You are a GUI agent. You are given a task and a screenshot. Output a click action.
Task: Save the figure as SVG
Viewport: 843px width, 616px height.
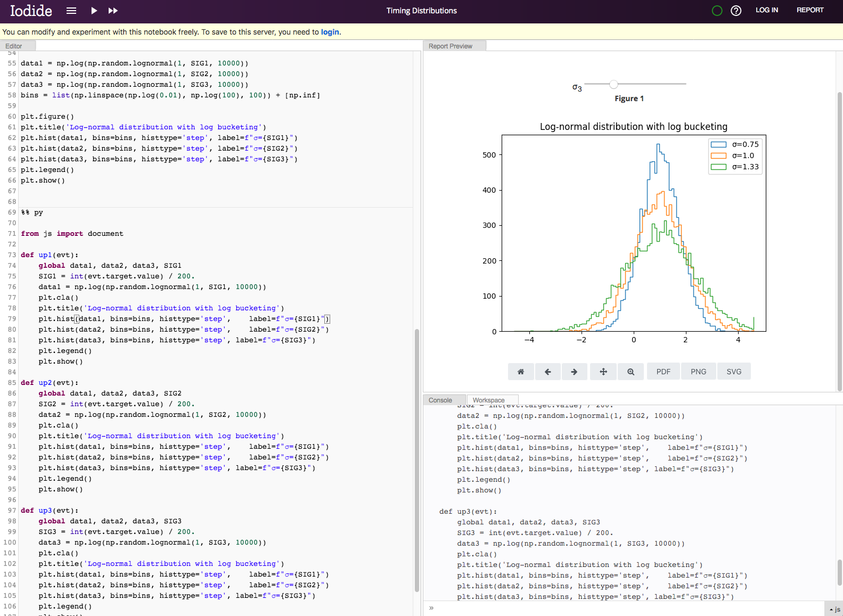tap(734, 372)
